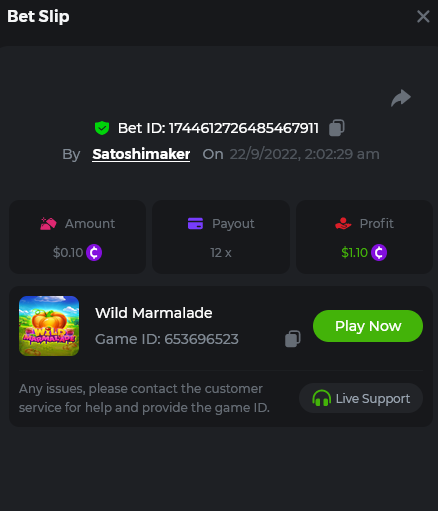Open the Wild Marmalade game thumbnail
Viewport: 438px width, 511px height.
point(49,326)
